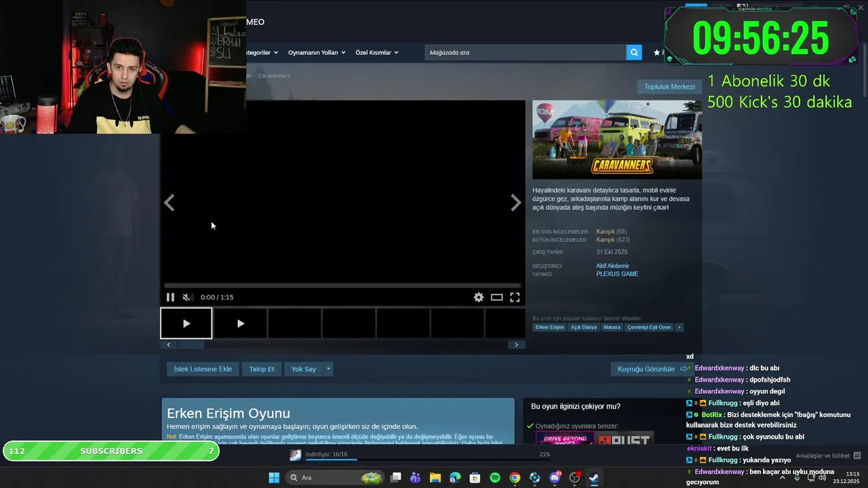Select the second video thumbnail
The width and height of the screenshot is (868, 488).
[240, 323]
